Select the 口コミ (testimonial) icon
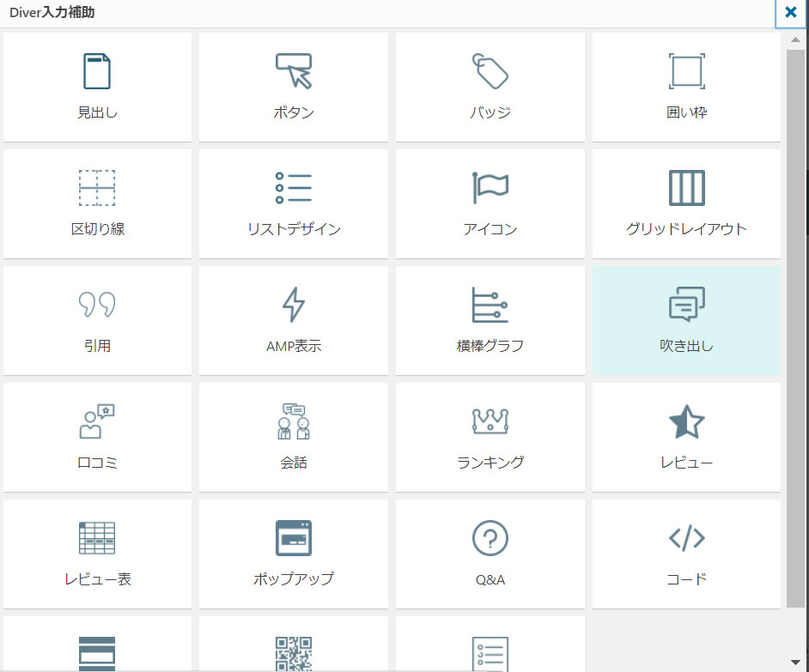809x672 pixels. click(97, 422)
